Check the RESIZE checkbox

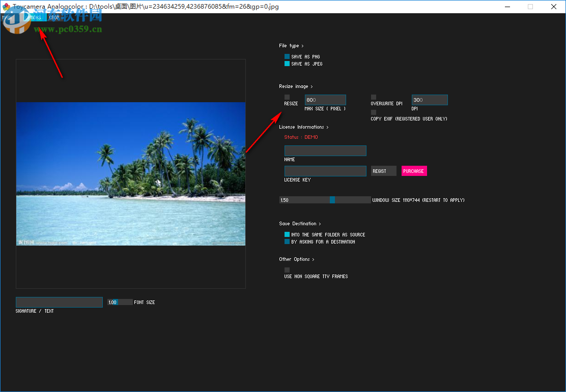pyautogui.click(x=287, y=97)
